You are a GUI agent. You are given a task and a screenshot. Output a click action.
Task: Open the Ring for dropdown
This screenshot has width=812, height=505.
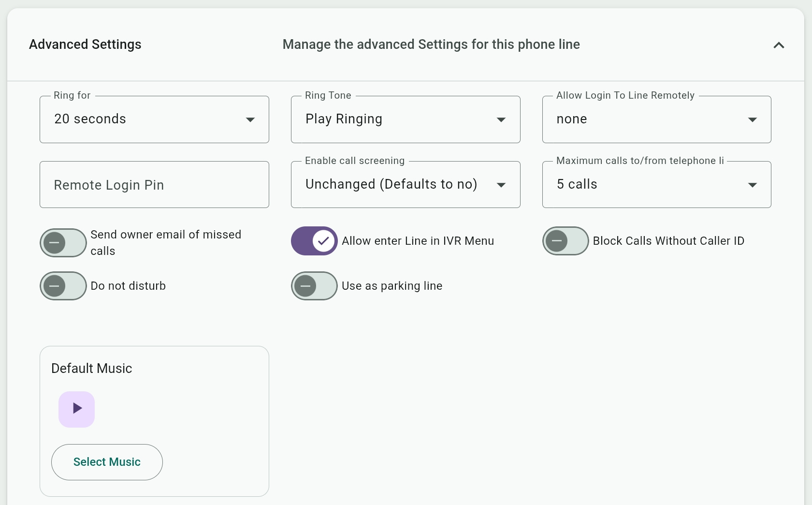click(154, 119)
